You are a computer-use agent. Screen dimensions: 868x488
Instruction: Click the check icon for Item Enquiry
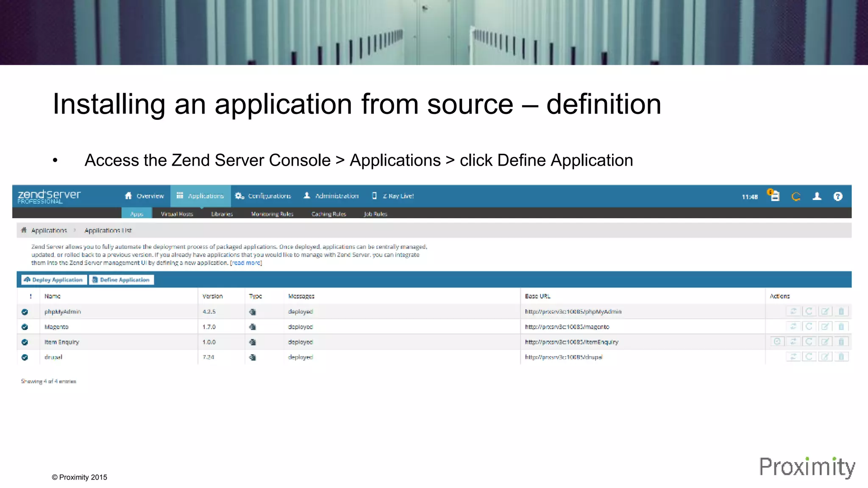pyautogui.click(x=777, y=341)
